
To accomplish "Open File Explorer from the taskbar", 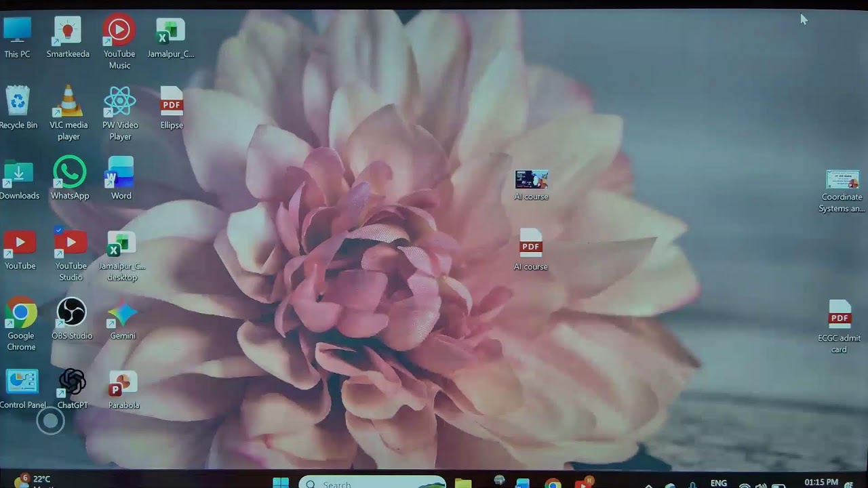I will tap(463, 483).
